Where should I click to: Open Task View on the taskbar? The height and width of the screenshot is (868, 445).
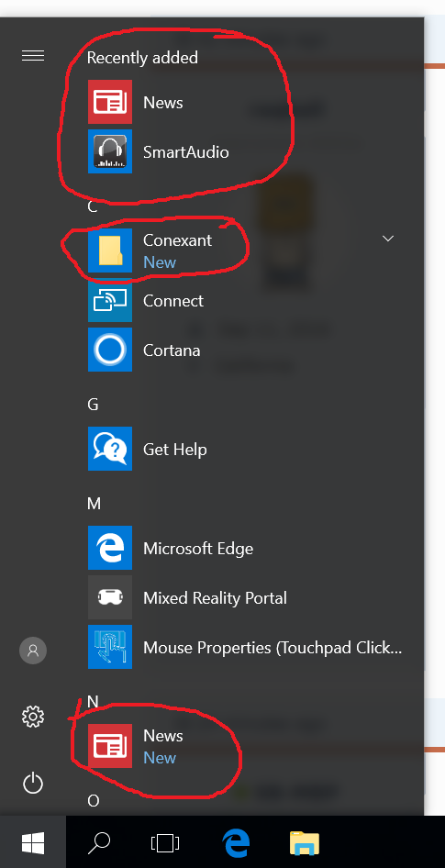tap(165, 843)
